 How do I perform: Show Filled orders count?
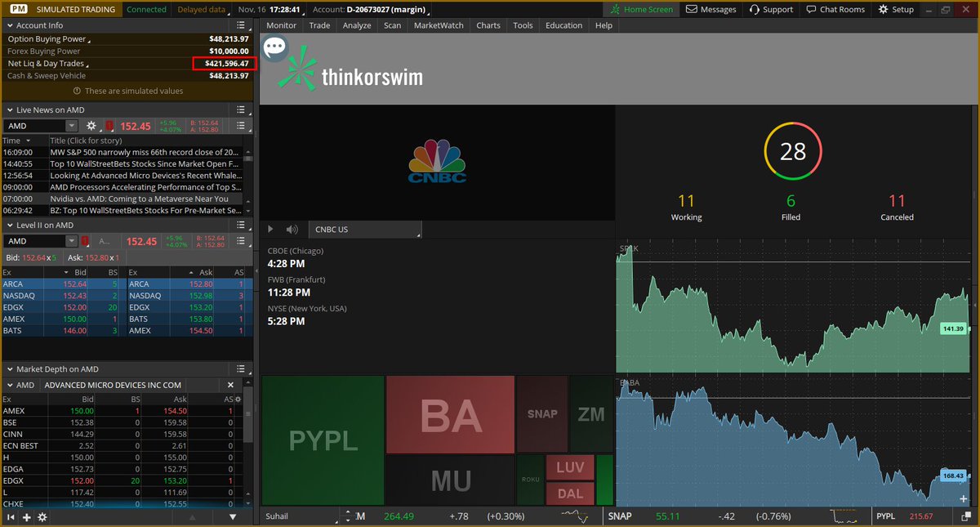tap(791, 208)
